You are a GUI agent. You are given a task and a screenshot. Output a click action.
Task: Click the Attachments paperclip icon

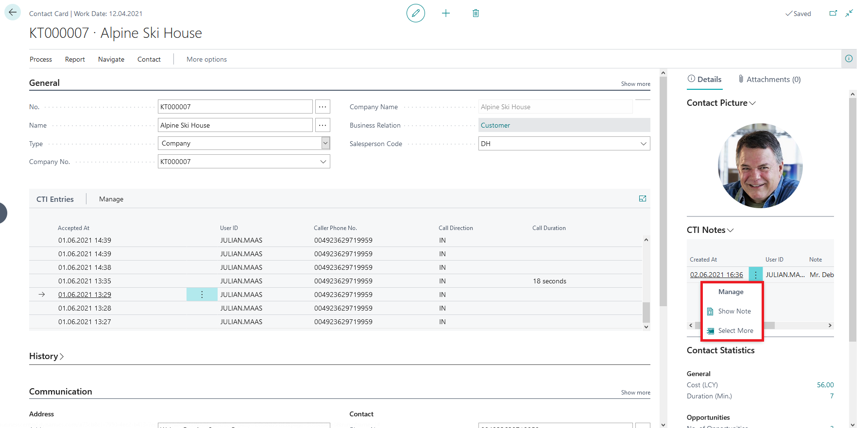pyautogui.click(x=741, y=79)
